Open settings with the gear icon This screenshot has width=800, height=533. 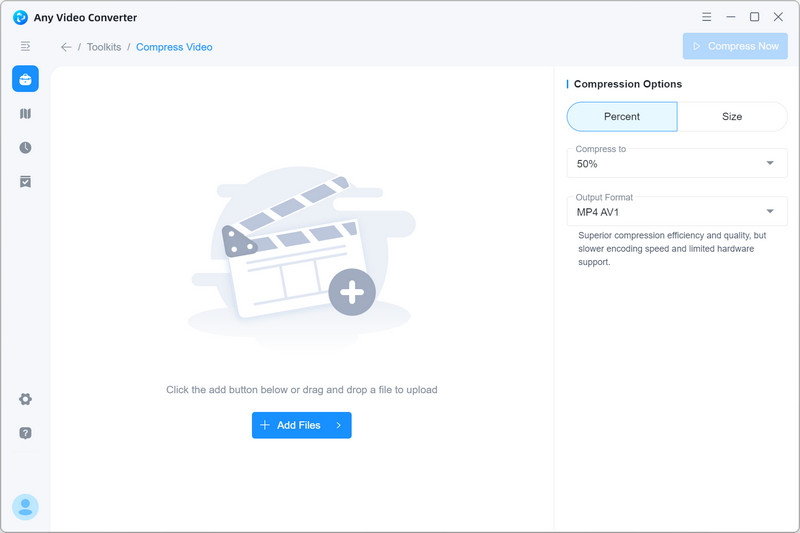coord(26,399)
